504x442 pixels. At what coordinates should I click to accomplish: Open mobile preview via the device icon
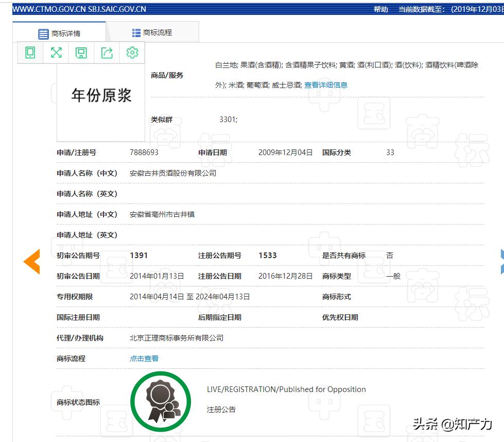[29, 53]
